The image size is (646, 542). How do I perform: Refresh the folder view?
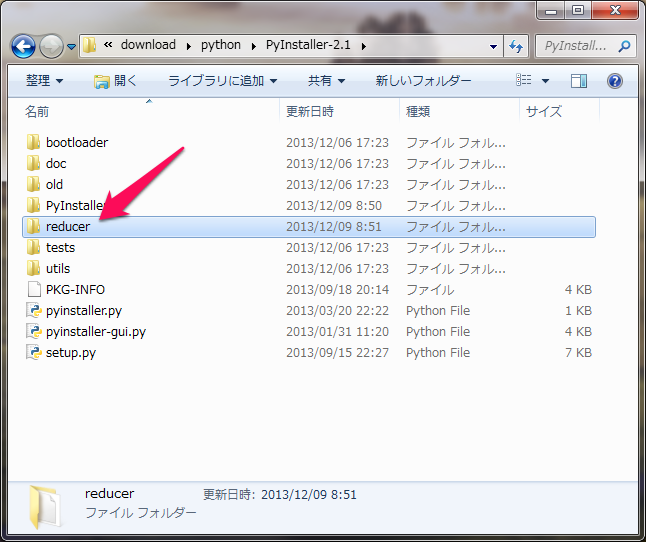516,46
